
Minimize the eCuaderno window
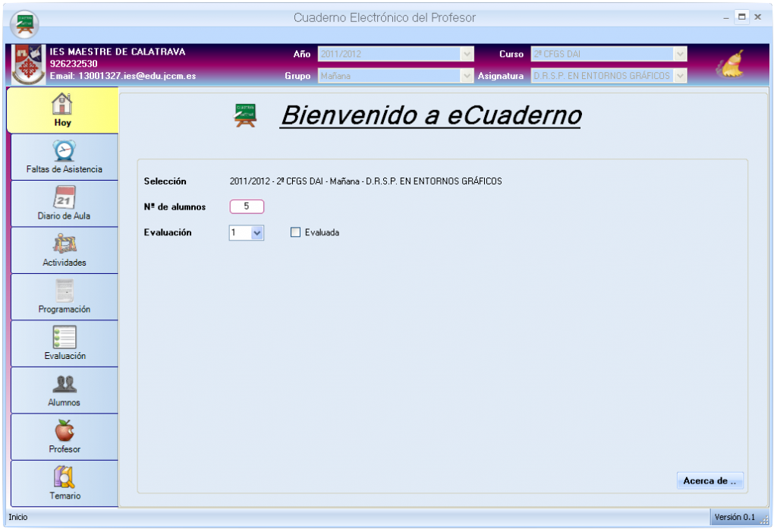726,18
